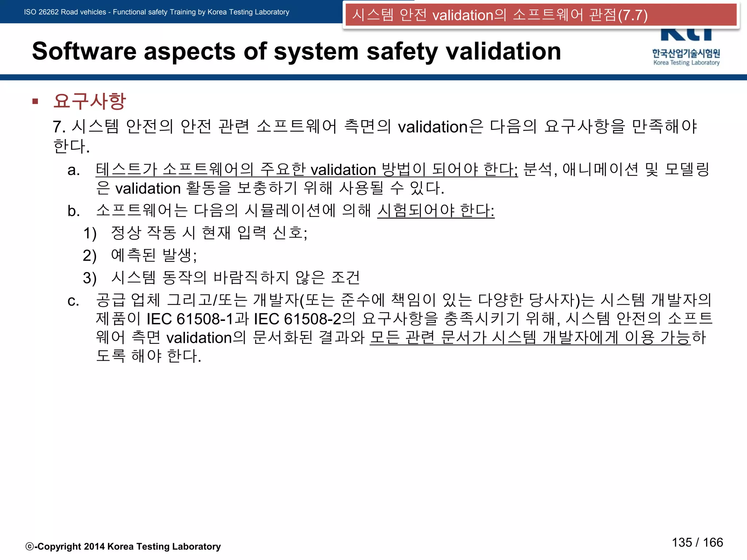747x560 pixels.
Task: Click the red 요구사항 heading
Action: click(90, 101)
